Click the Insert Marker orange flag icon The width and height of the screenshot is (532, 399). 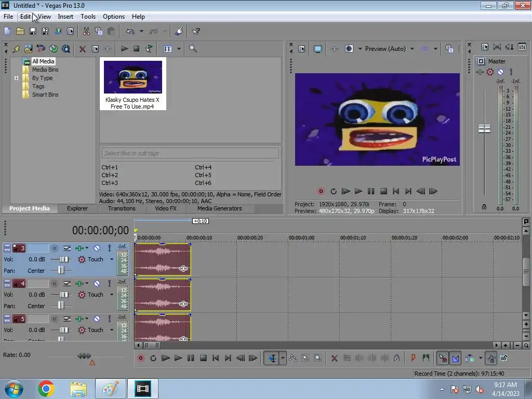(413, 358)
